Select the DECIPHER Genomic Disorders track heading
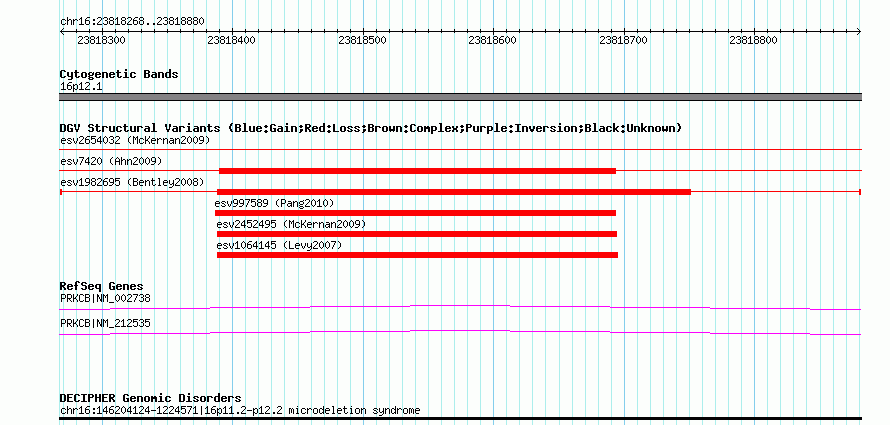The width and height of the screenshot is (890, 425). [150, 398]
